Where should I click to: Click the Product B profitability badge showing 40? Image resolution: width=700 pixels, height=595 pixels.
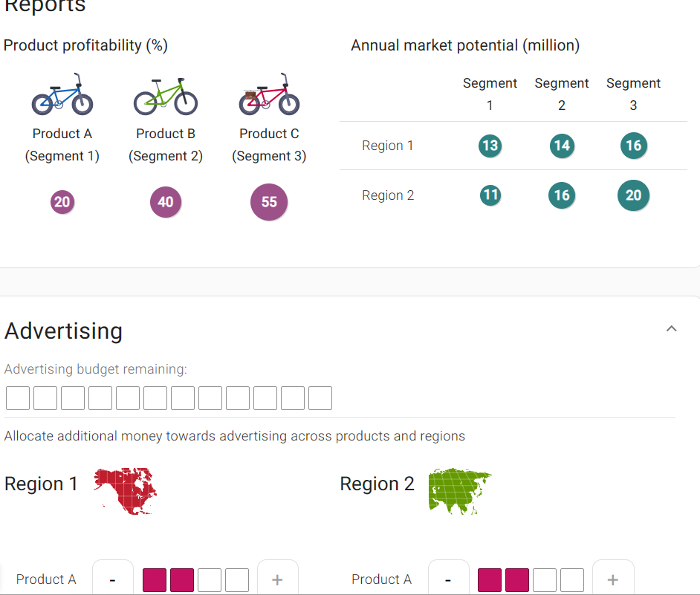point(166,201)
